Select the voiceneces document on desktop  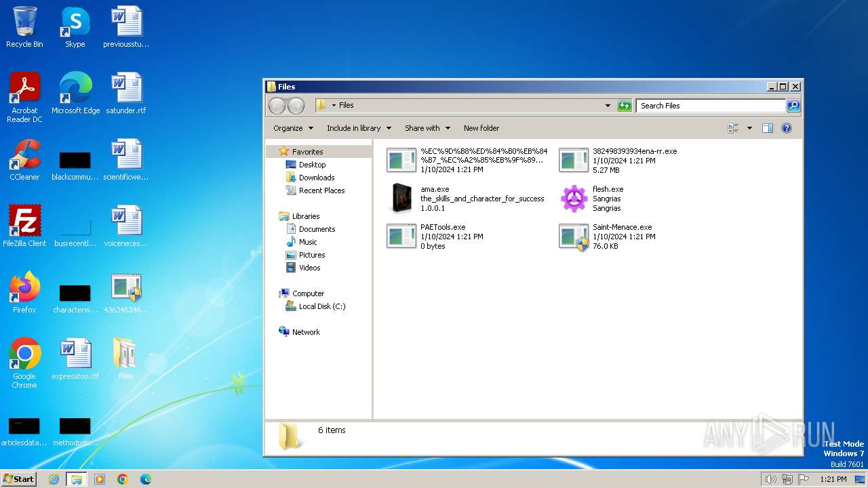(126, 226)
